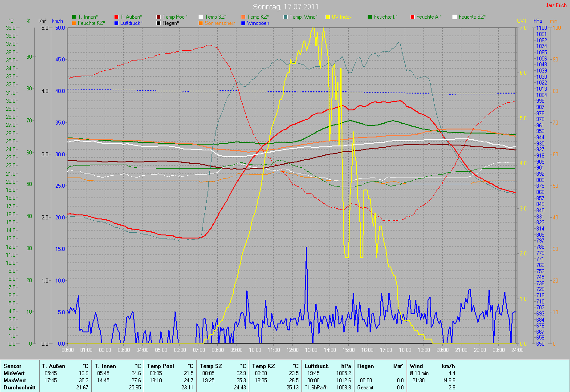The height and width of the screenshot is (392, 570).
Task: Click the Temp KZ minimum value 23.5
Action: (x=293, y=373)
